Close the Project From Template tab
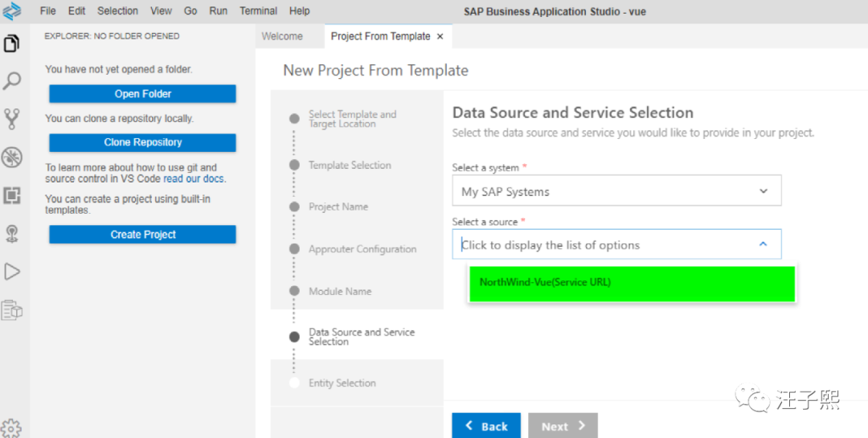 pyautogui.click(x=440, y=36)
